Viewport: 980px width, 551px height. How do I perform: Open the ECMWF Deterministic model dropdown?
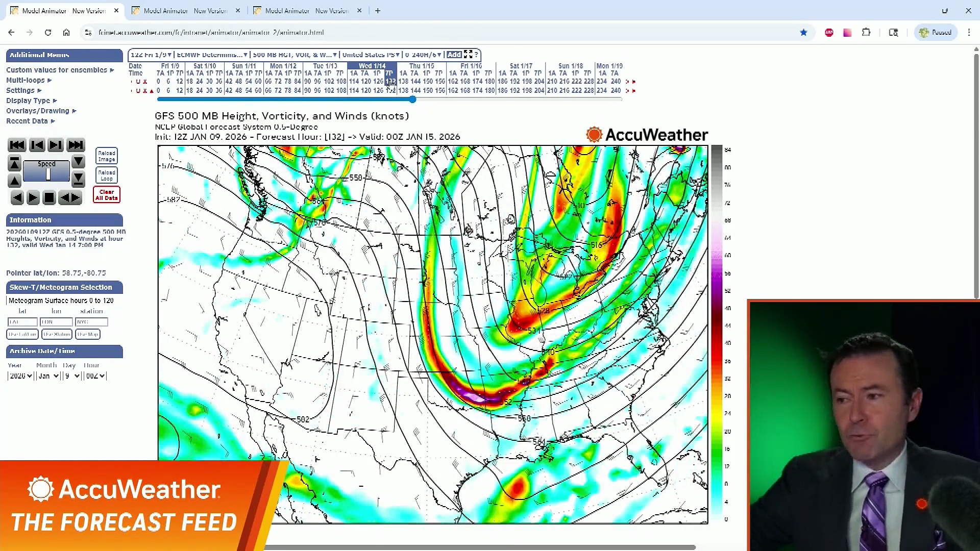211,55
